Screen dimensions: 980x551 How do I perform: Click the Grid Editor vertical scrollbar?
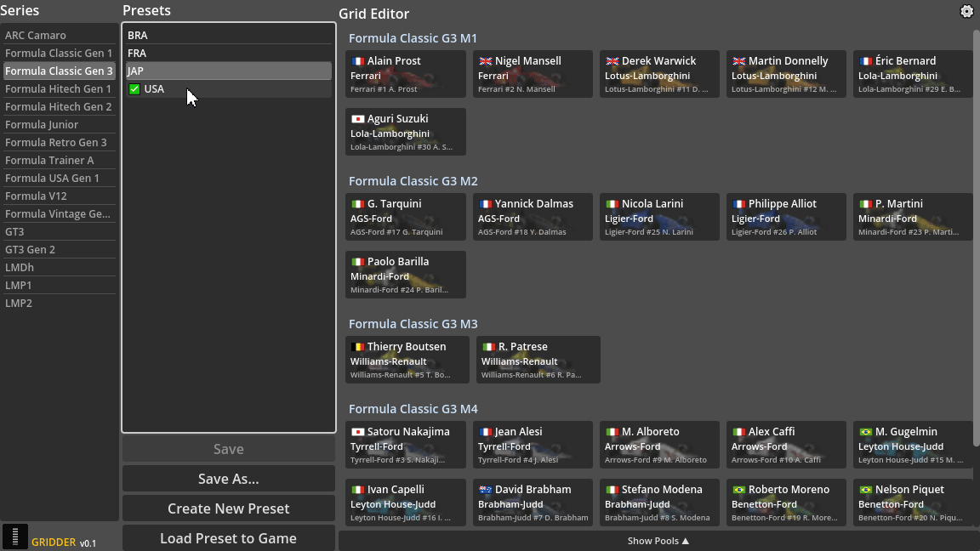click(977, 237)
